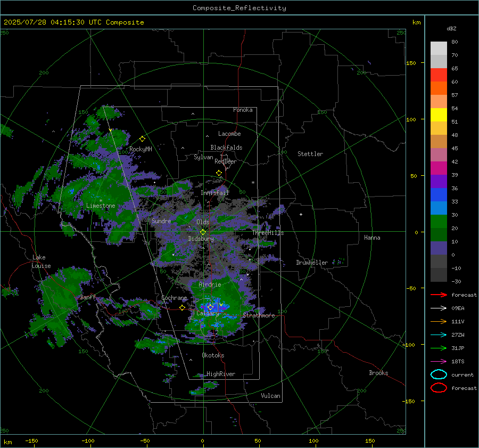
Task: Click the Didsbury town label
Action: [201, 239]
